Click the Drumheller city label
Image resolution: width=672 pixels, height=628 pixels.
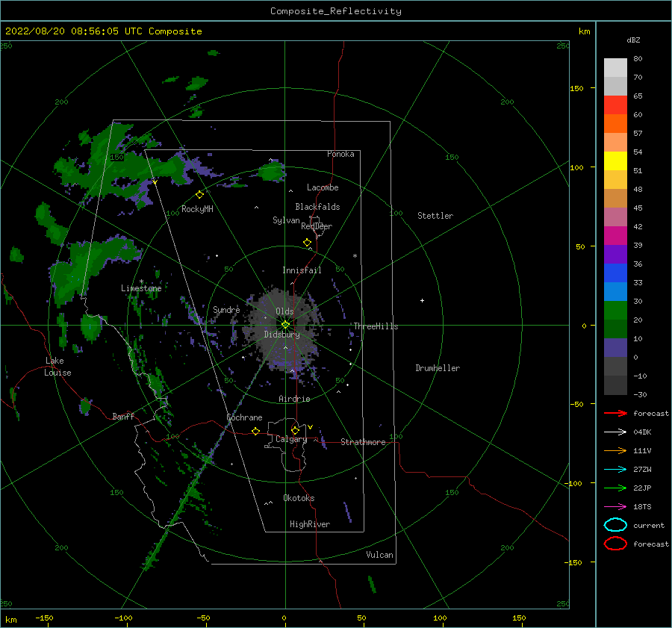[x=438, y=368]
